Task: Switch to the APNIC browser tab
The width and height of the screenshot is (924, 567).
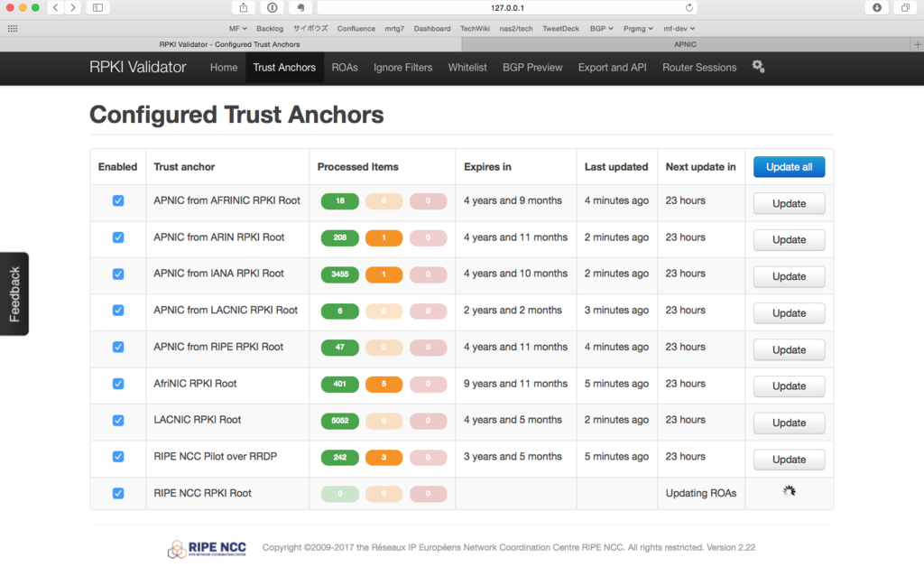Action: pos(686,44)
